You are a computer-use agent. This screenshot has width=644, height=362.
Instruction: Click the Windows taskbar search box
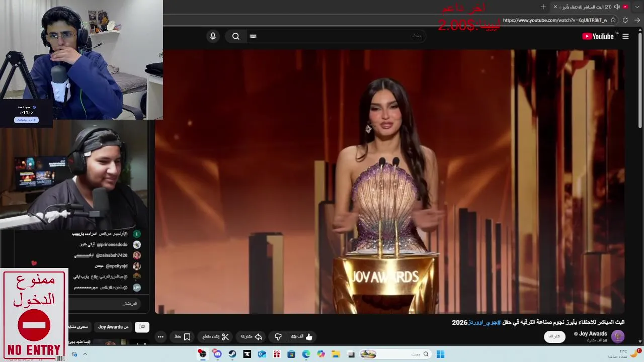point(395,354)
